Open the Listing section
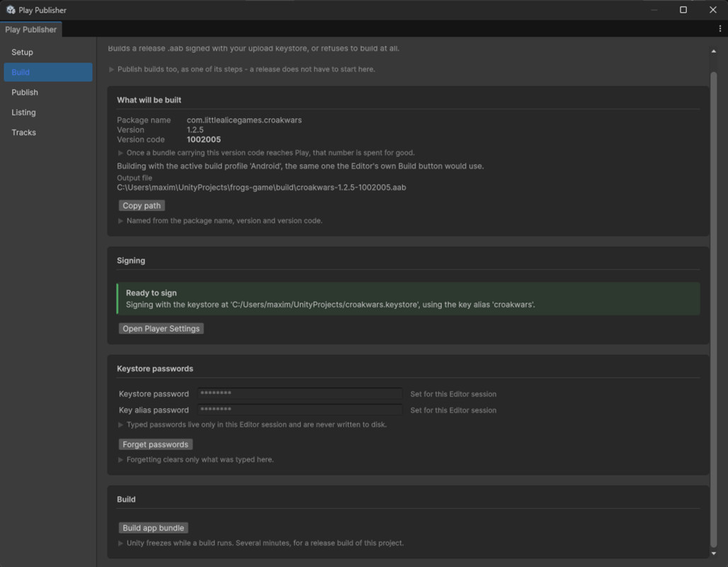Screen dimensions: 728x567 click(x=48, y=112)
